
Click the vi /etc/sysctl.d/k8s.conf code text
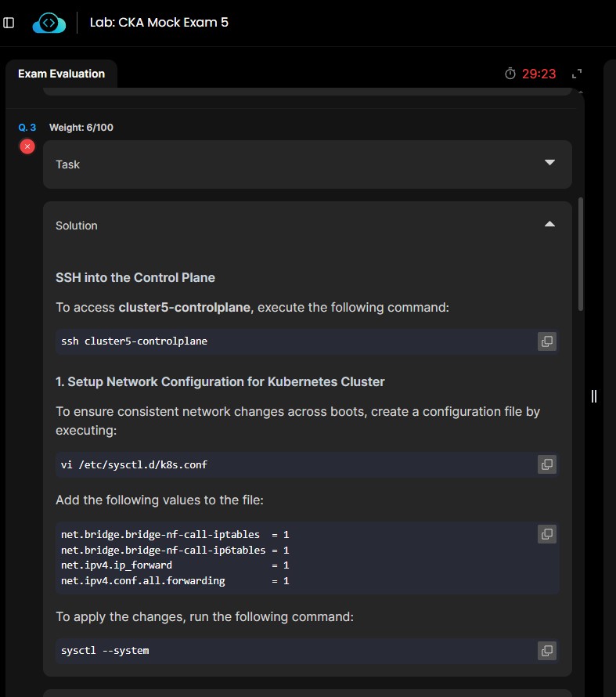134,465
